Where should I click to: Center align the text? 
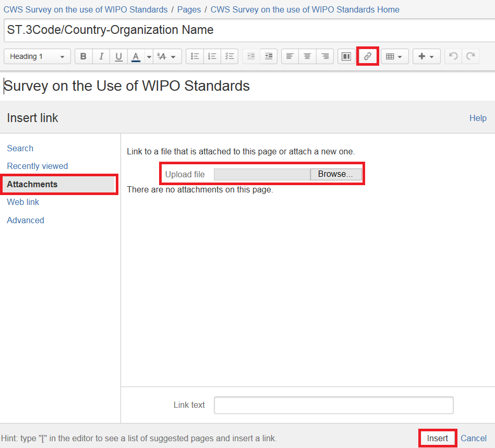point(307,56)
